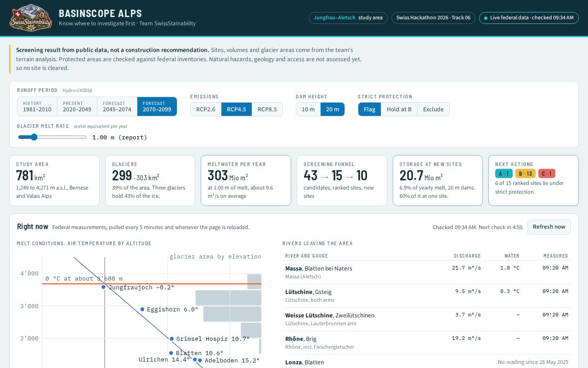This screenshot has height=368, width=588.
Task: Click the 9.5 m³/s discharge value
Action: (468, 291)
